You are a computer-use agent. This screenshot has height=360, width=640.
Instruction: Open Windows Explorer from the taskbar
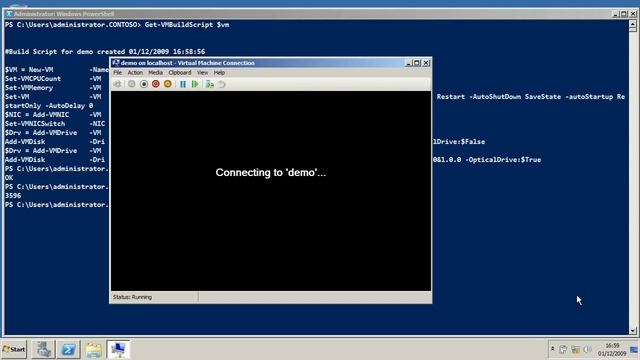[93, 349]
